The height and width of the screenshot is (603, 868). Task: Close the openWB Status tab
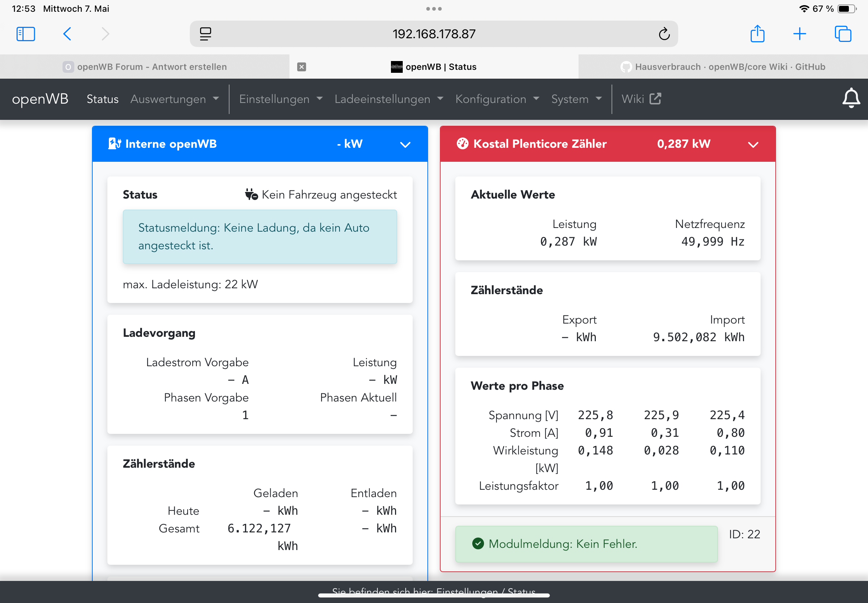point(302,67)
